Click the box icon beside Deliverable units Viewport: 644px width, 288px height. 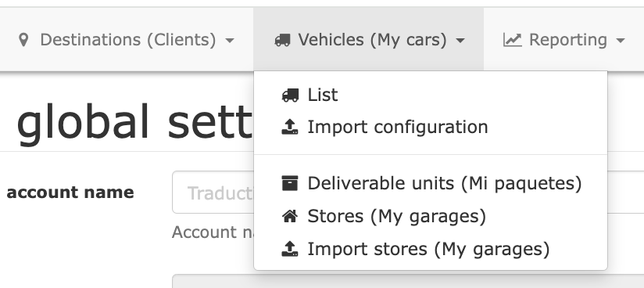click(290, 183)
